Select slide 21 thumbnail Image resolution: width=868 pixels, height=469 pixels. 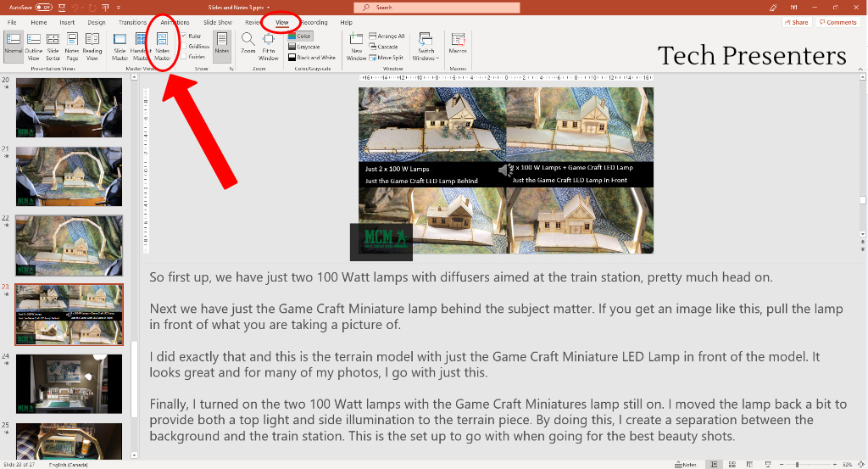69,176
